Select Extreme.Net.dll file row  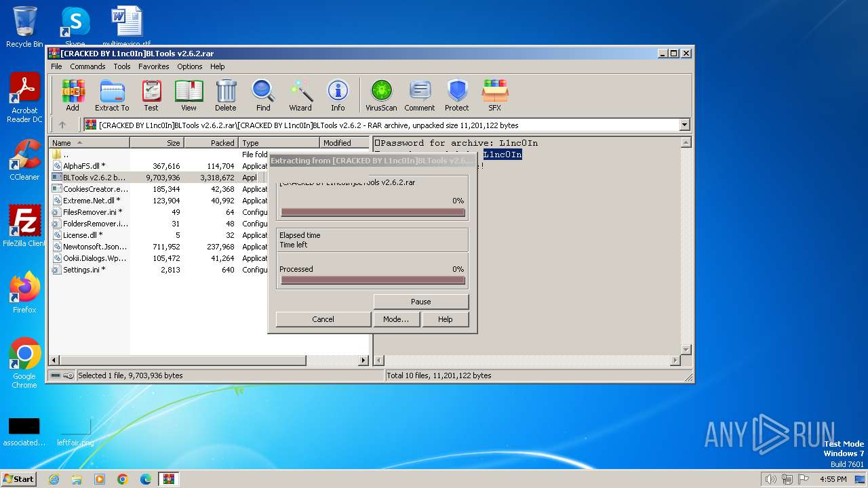coord(159,201)
